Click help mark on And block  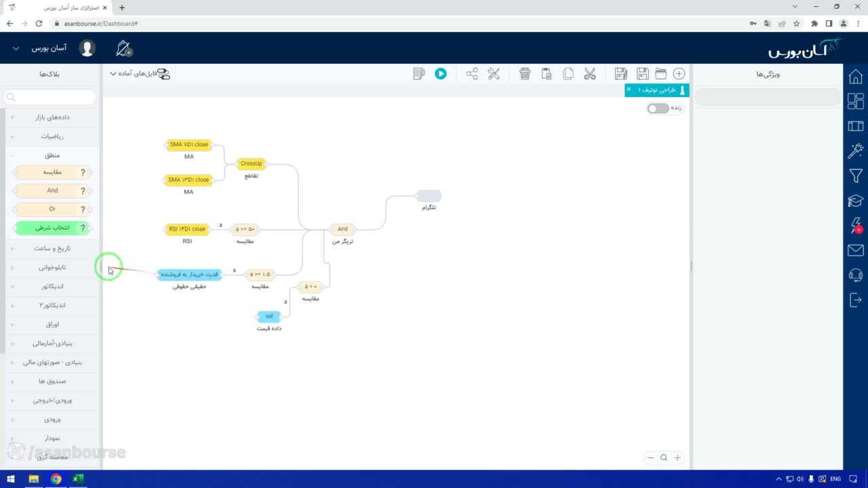pyautogui.click(x=83, y=191)
